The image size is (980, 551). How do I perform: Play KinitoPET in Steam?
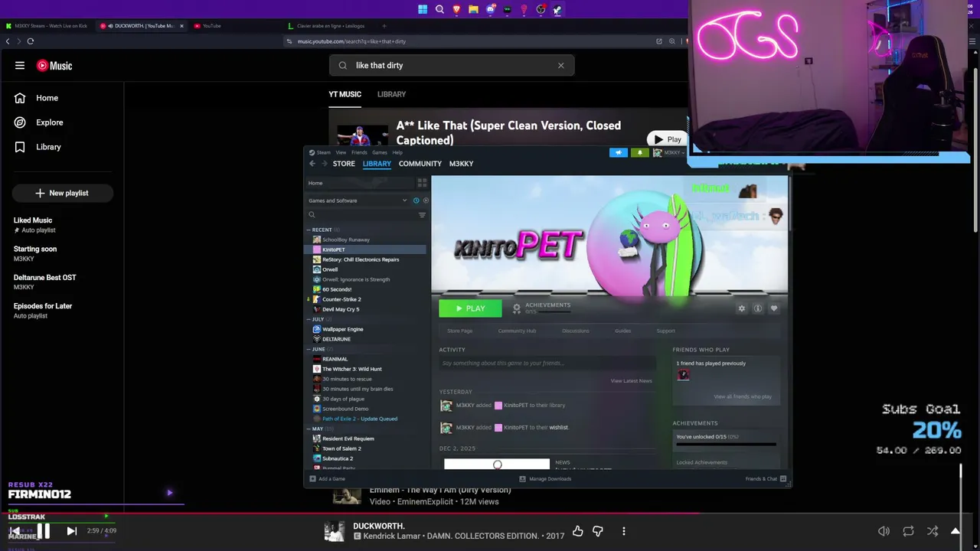[470, 308]
